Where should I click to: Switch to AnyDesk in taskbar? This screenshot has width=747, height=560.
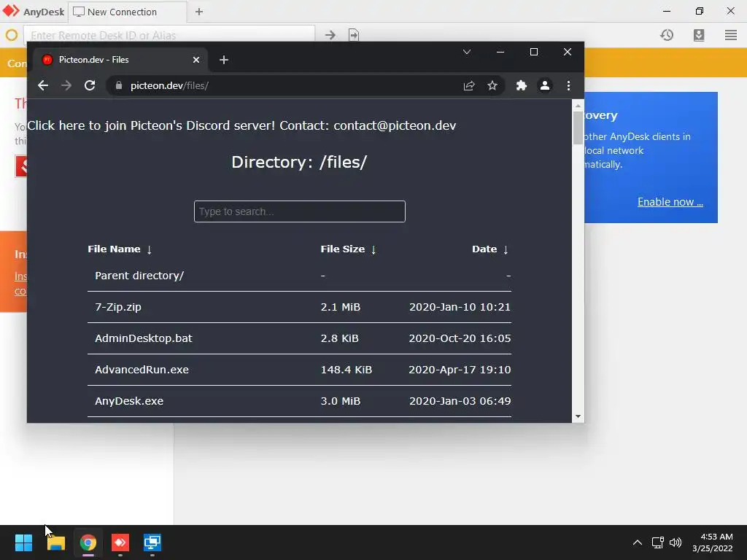coord(120,542)
